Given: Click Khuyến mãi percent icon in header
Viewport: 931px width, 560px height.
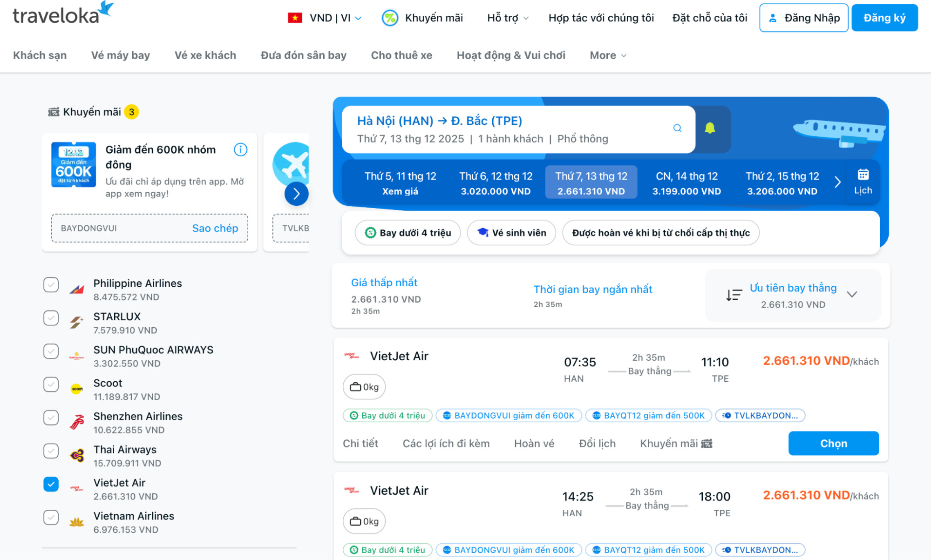Looking at the screenshot, I should [x=390, y=18].
